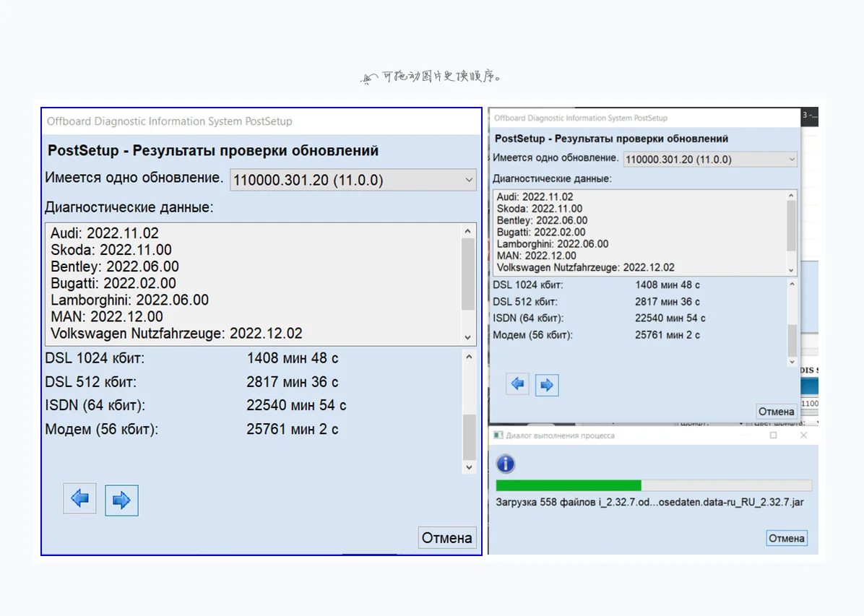The width and height of the screenshot is (864, 616).
Task: Select "Skoda: 2022.11.00" in the large left list
Action: click(x=111, y=250)
